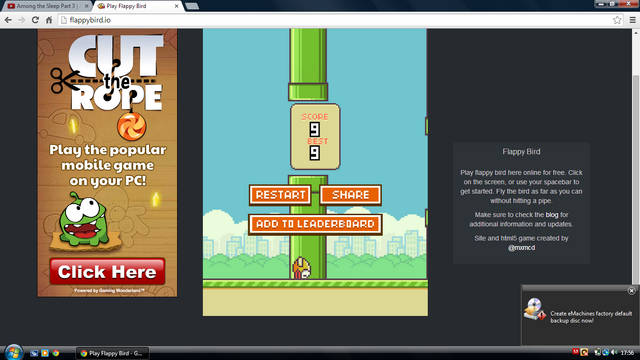Open a new browser tab
Screen dimensions: 640x360
192,6
